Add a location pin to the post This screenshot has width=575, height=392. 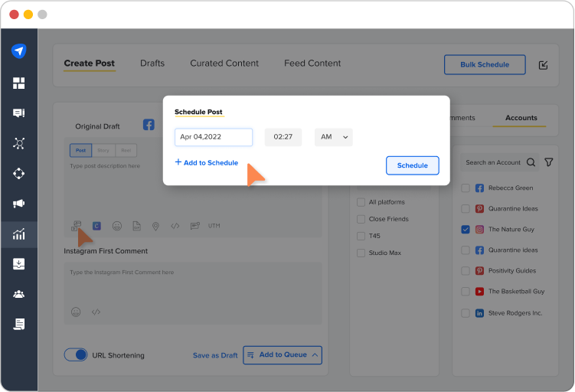point(155,226)
